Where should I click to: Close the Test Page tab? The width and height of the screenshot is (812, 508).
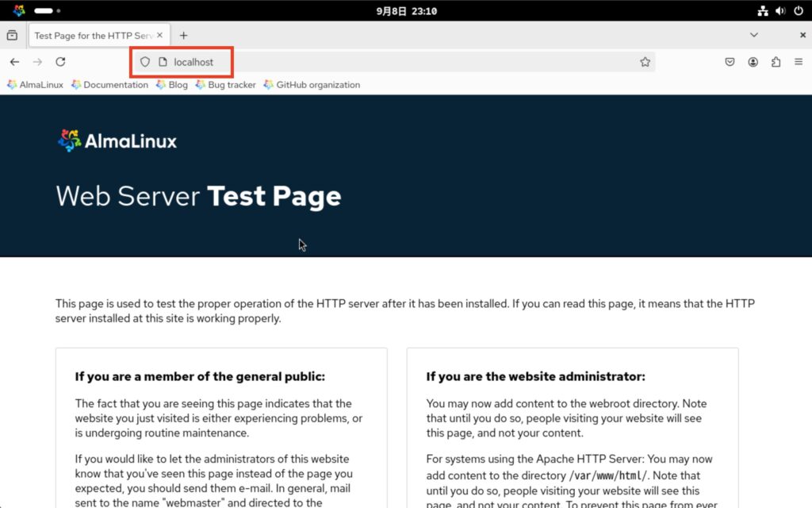pos(159,35)
